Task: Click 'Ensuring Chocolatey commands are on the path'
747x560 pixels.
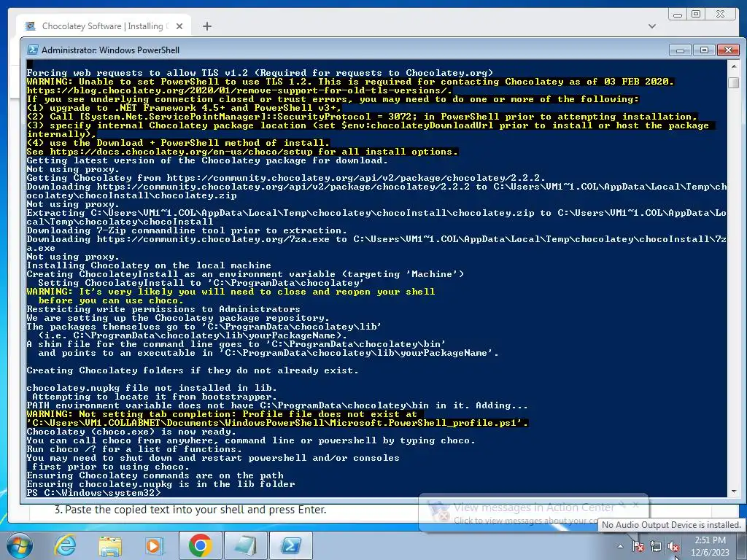Action: (x=155, y=475)
